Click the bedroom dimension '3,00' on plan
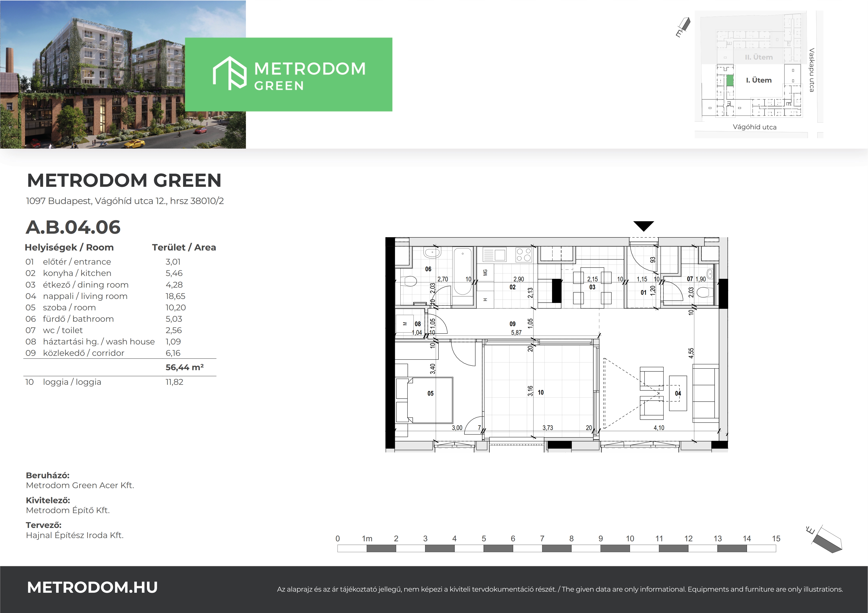The width and height of the screenshot is (868, 613). pos(457,428)
